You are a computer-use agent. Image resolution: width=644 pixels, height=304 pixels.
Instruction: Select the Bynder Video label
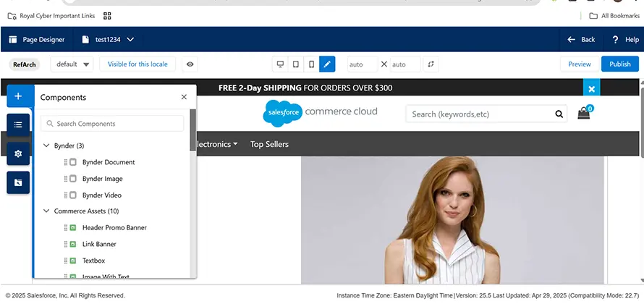click(x=102, y=195)
